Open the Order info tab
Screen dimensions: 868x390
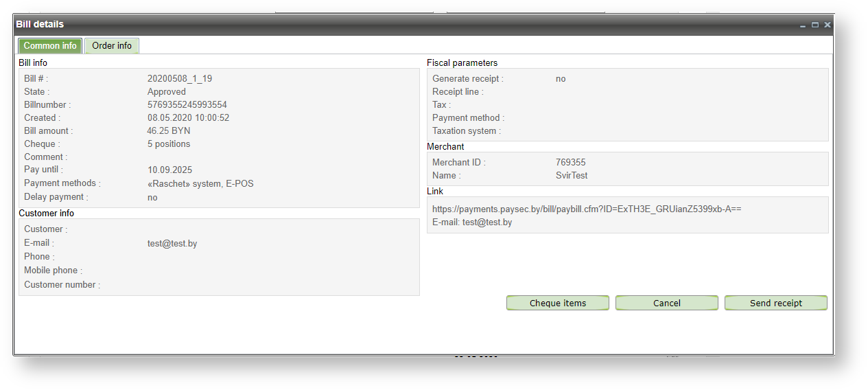pyautogui.click(x=112, y=46)
